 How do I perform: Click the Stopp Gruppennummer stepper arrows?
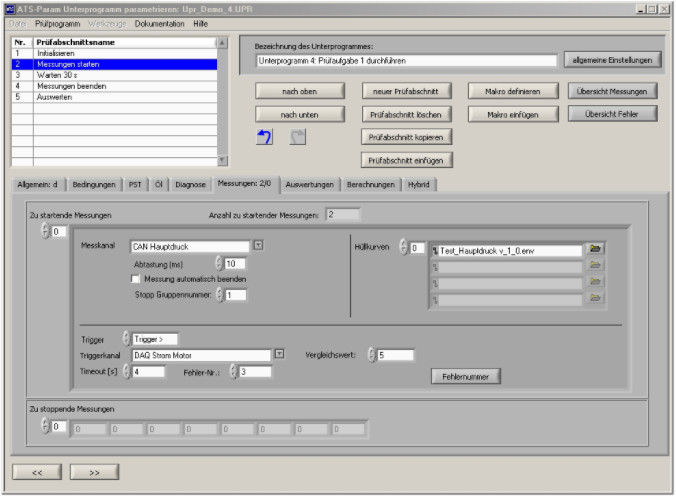(220, 295)
